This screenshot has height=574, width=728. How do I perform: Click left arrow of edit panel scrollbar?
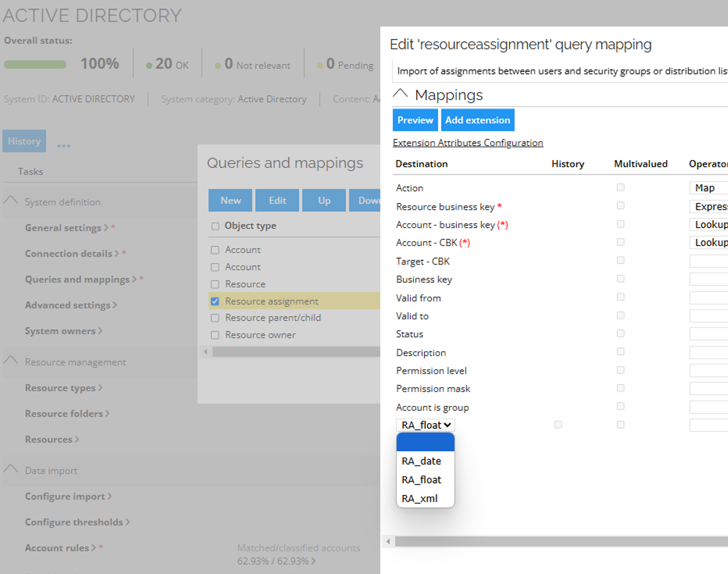click(x=388, y=541)
